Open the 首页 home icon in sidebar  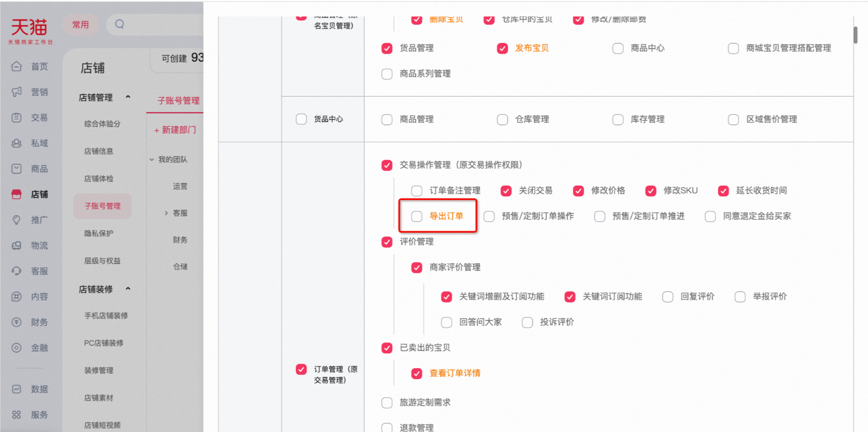pyautogui.click(x=16, y=66)
